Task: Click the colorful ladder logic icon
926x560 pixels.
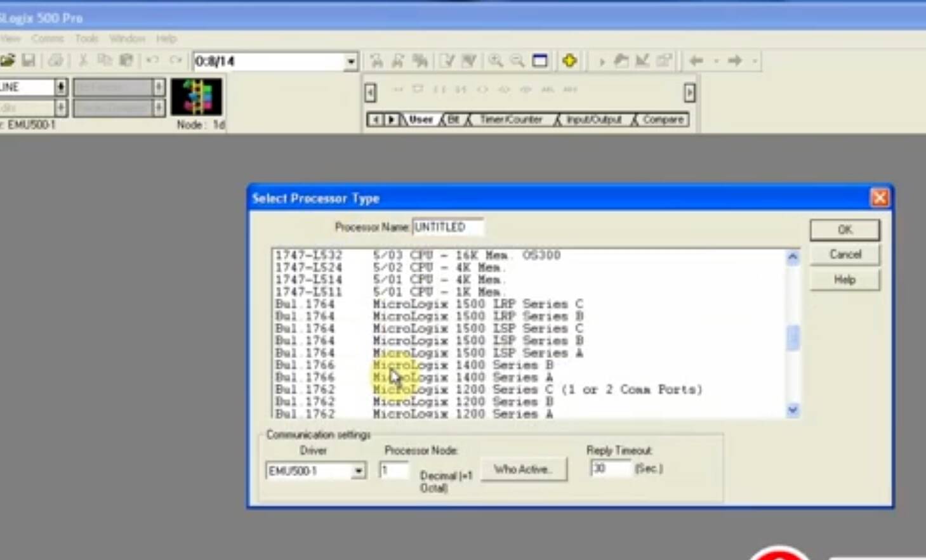Action: 197,96
